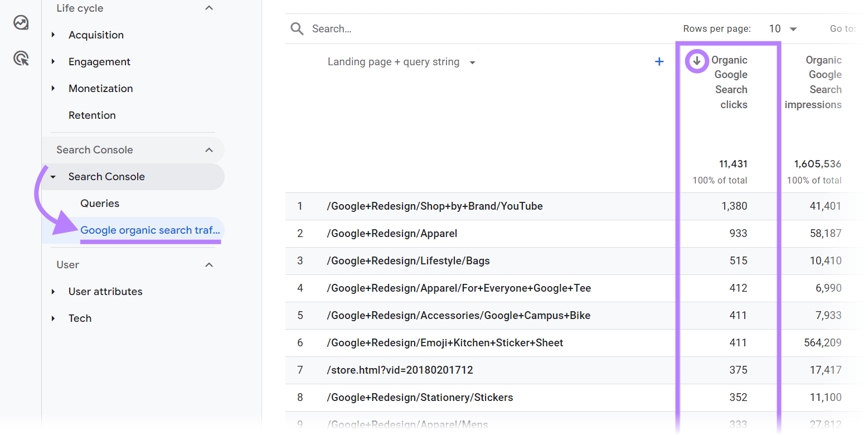868x435 pixels.
Task: Open the Advertising icon in left rail
Action: tap(21, 58)
